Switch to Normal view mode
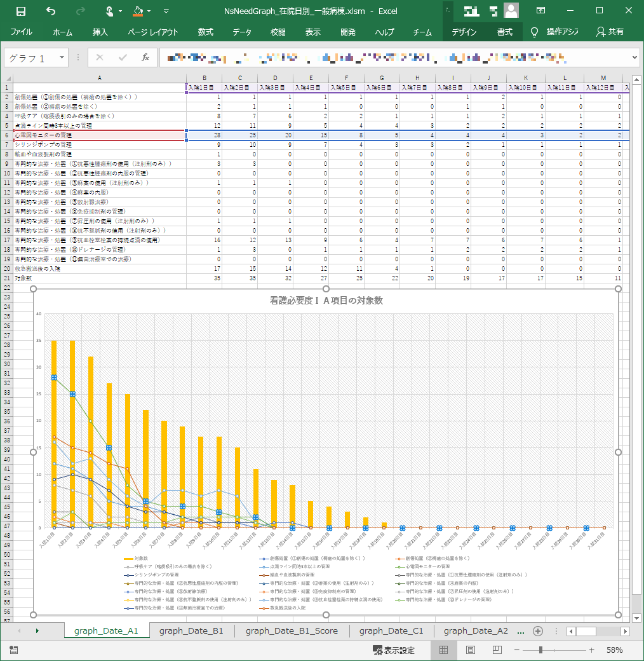 [443, 650]
